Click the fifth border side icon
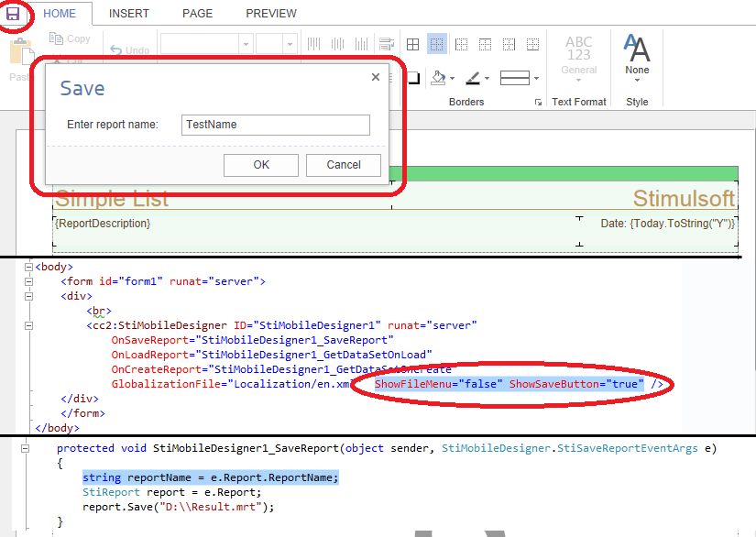Screen dimensions: 756x537 [x=509, y=45]
